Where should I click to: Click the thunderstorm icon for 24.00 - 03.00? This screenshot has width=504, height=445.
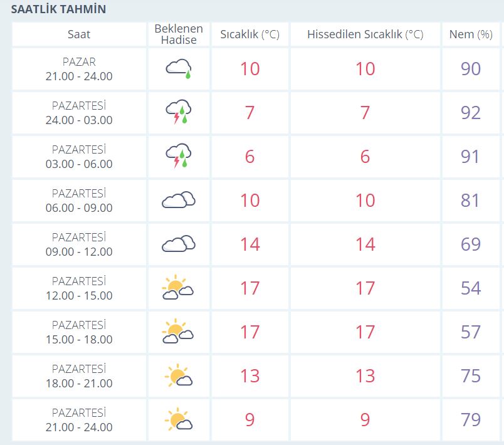[179, 112]
